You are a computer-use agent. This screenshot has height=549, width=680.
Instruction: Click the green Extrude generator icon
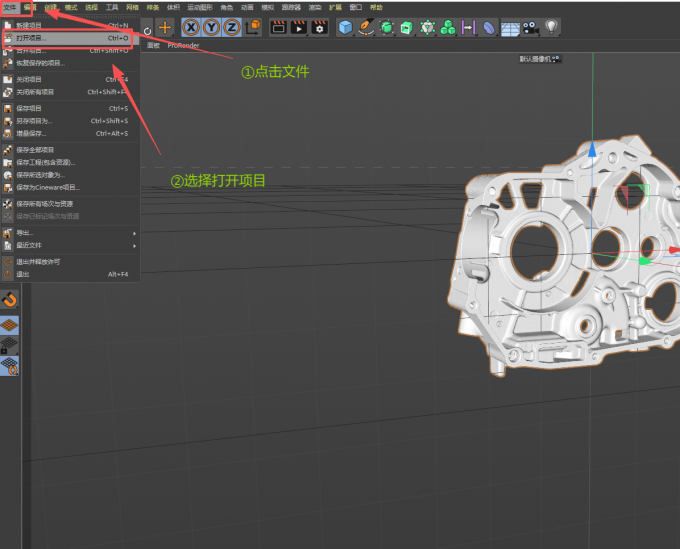pyautogui.click(x=407, y=28)
